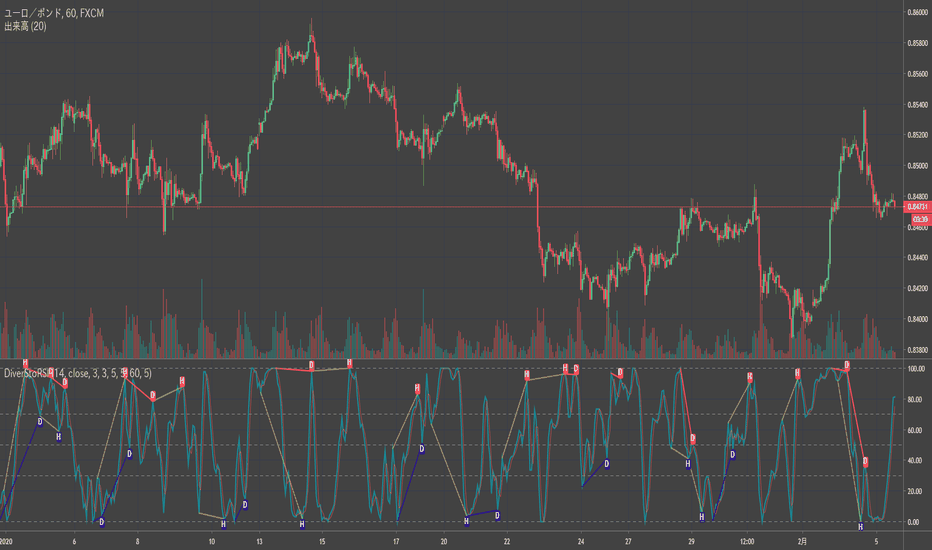Click the 0.83800 label on the price scale
Image resolution: width=932 pixels, height=550 pixels.
click(x=918, y=350)
